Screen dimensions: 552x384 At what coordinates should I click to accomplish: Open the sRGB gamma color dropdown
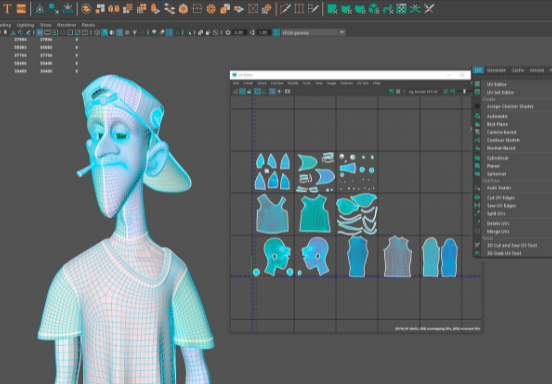pos(313,32)
